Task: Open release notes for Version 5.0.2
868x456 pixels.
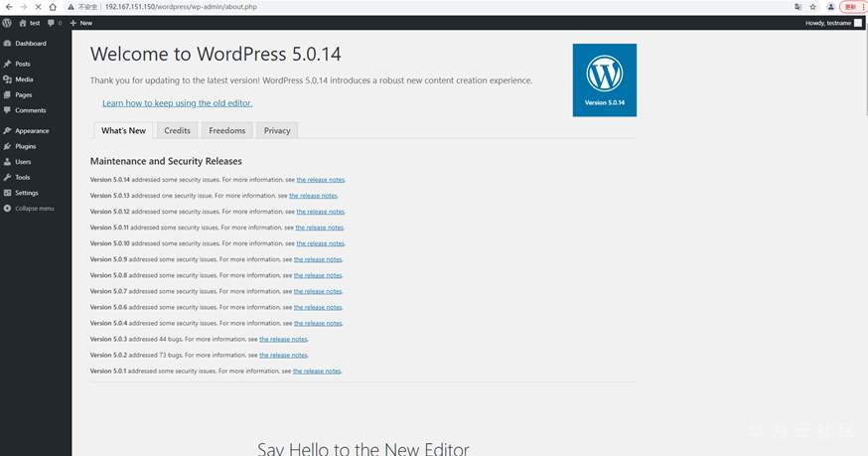Action: click(x=283, y=355)
